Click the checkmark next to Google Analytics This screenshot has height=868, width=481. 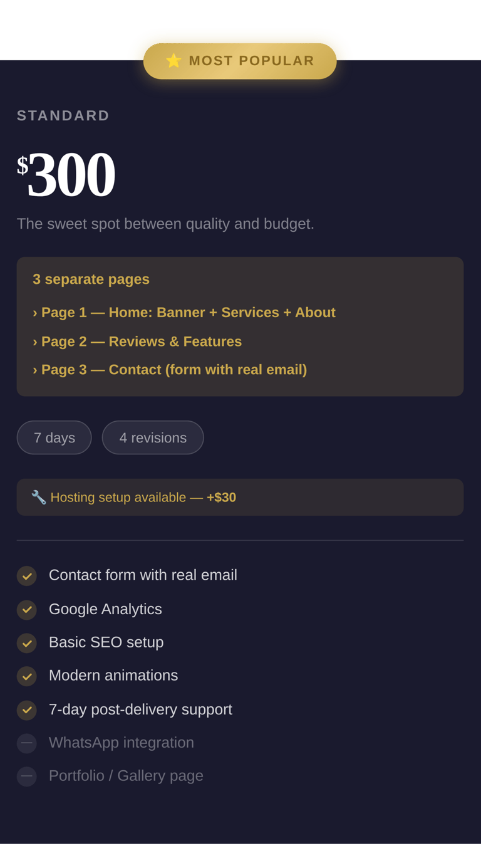point(27,610)
